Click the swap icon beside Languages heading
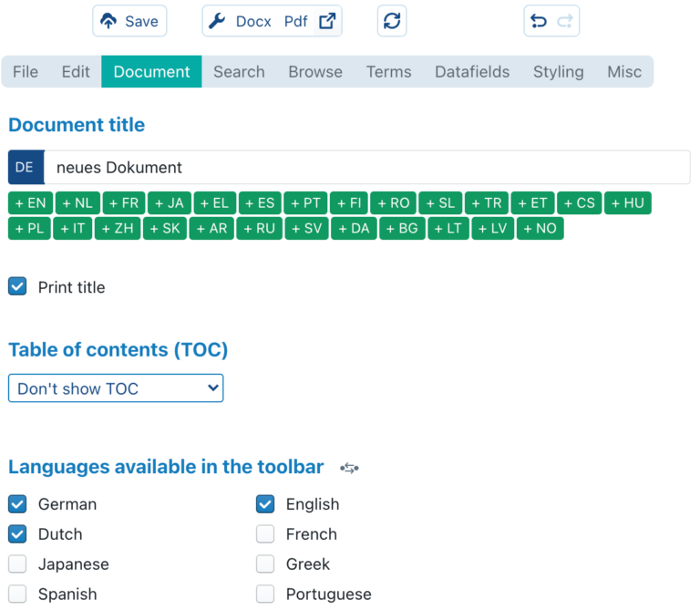This screenshot has width=700, height=610. [349, 468]
